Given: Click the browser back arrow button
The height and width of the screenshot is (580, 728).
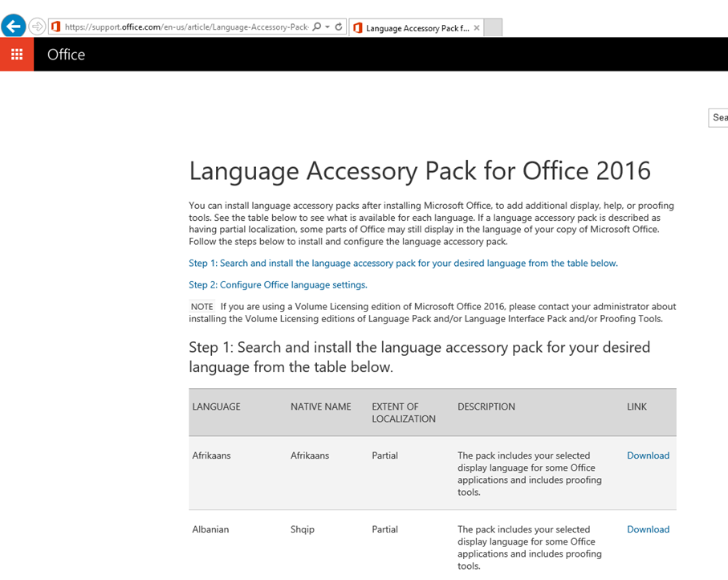Looking at the screenshot, I should pos(14,25).
